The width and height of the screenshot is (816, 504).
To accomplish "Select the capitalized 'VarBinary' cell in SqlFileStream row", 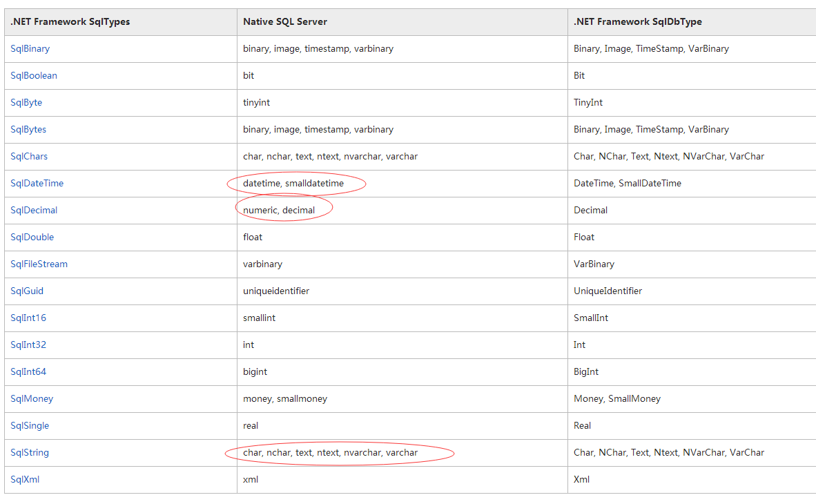I will click(594, 264).
